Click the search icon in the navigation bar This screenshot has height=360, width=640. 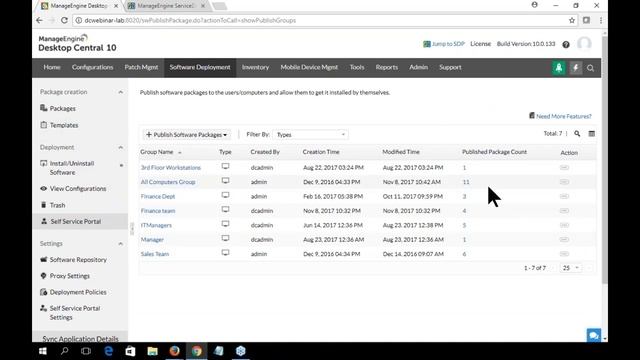pyautogui.click(x=591, y=68)
